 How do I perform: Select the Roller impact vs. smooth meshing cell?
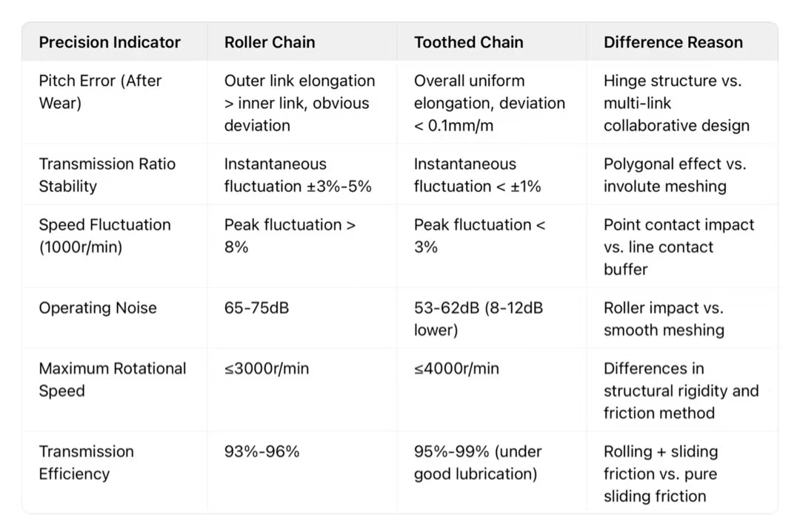[x=663, y=319]
